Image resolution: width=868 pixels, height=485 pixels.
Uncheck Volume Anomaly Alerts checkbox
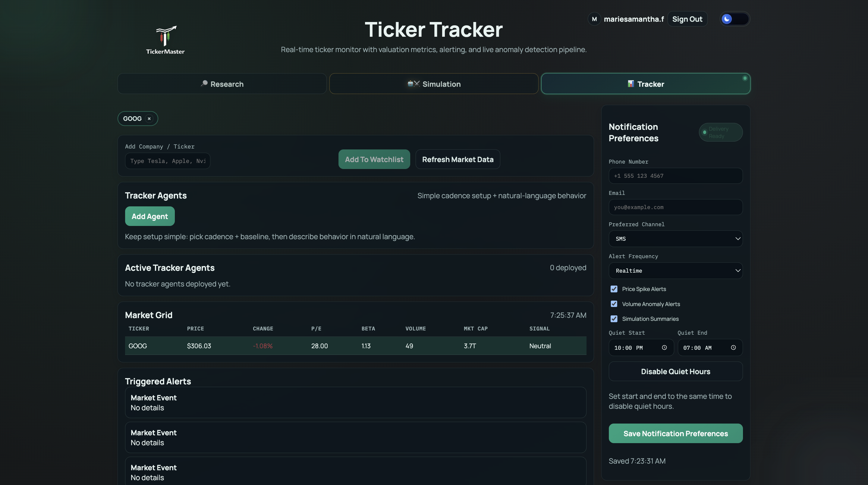pyautogui.click(x=614, y=304)
